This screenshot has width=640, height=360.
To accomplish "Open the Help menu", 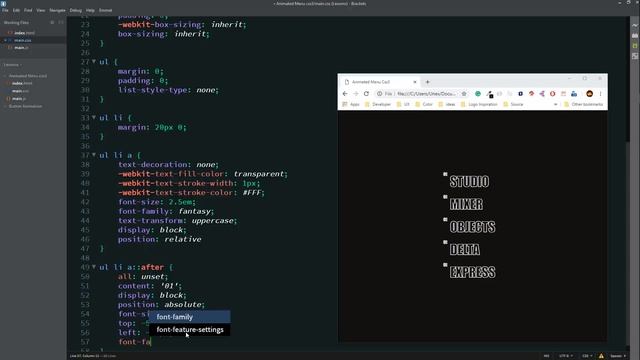I will point(90,10).
